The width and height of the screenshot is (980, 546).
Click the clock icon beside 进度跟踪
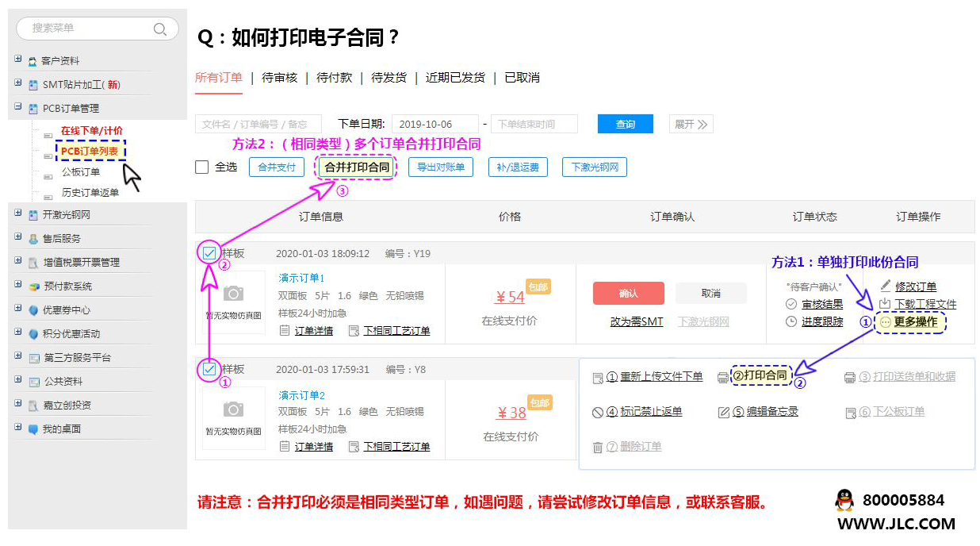tap(791, 321)
